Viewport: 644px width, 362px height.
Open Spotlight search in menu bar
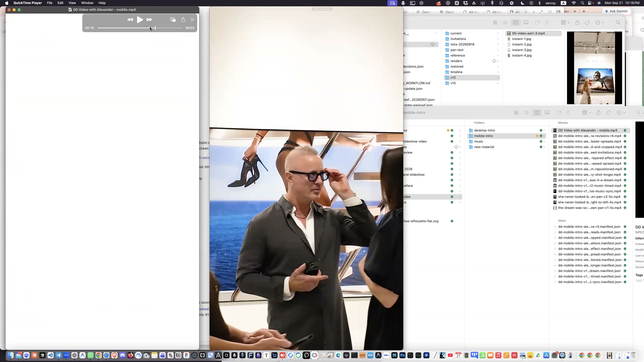pyautogui.click(x=582, y=3)
